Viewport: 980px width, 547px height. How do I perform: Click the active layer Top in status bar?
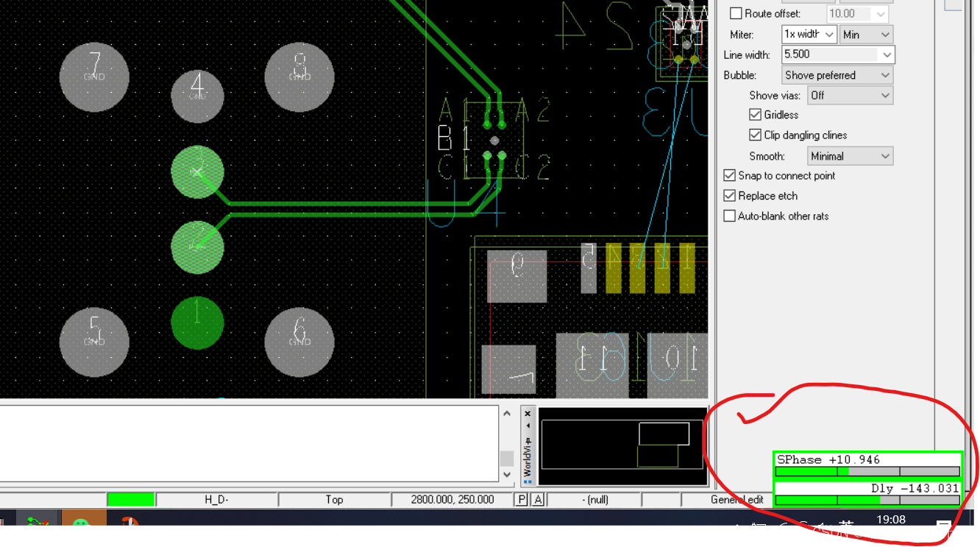(335, 499)
